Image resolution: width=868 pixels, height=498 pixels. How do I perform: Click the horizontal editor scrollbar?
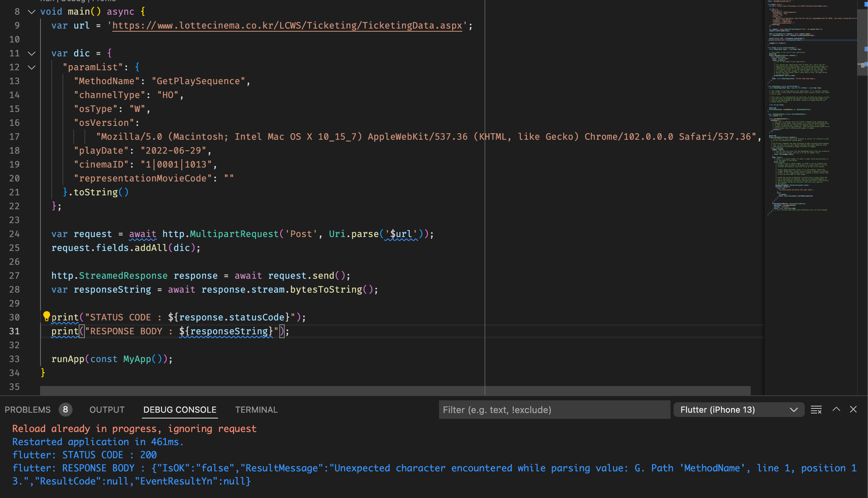pos(395,390)
